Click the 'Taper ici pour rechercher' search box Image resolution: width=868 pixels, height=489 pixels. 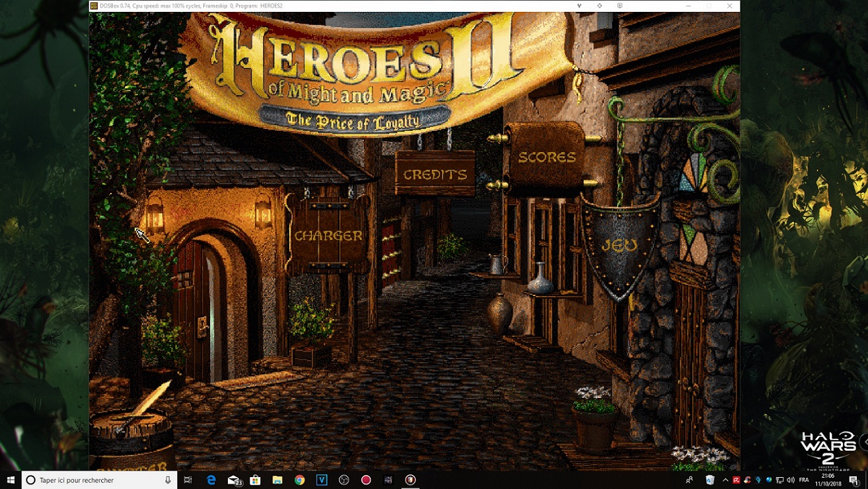(x=99, y=480)
